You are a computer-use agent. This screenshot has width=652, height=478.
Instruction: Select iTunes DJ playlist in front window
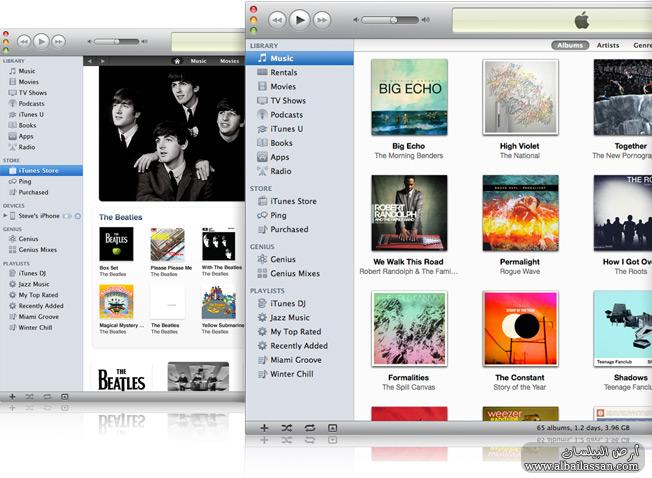299,303
